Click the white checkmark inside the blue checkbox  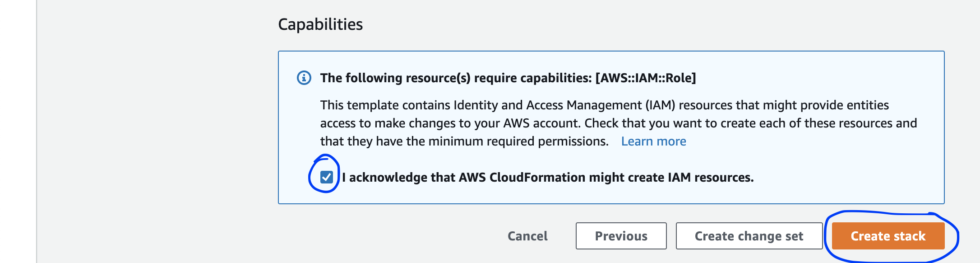[327, 177]
